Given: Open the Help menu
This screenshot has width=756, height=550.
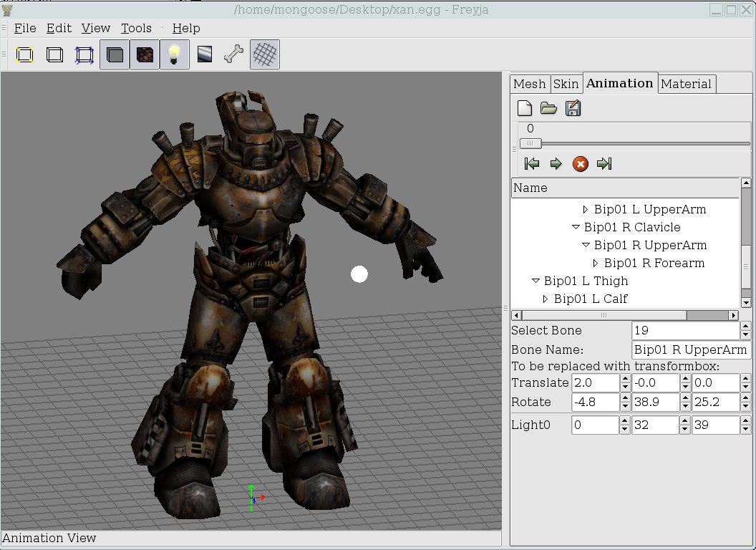Looking at the screenshot, I should (x=186, y=29).
